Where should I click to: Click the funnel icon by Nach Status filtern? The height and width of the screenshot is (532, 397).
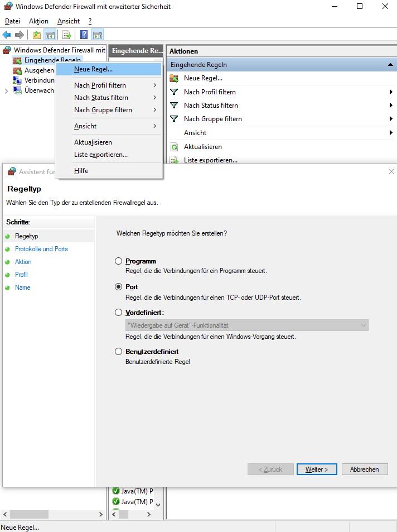[x=174, y=106]
